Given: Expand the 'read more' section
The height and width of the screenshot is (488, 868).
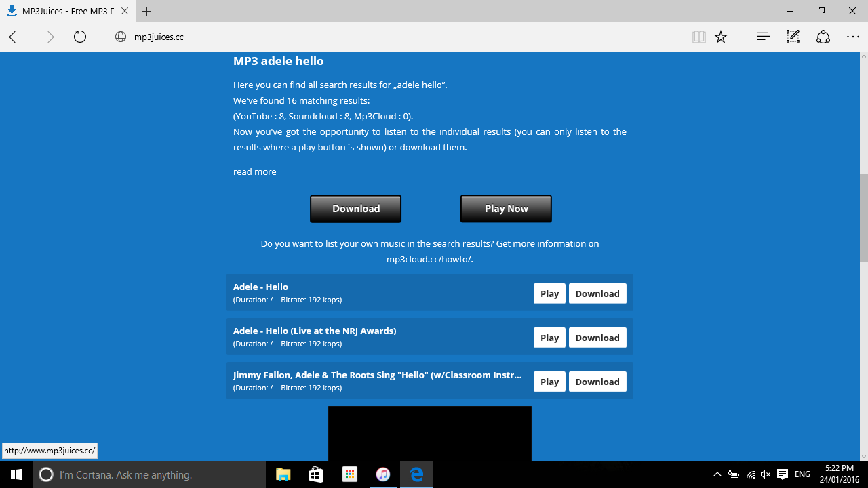Looking at the screenshot, I should [254, 171].
